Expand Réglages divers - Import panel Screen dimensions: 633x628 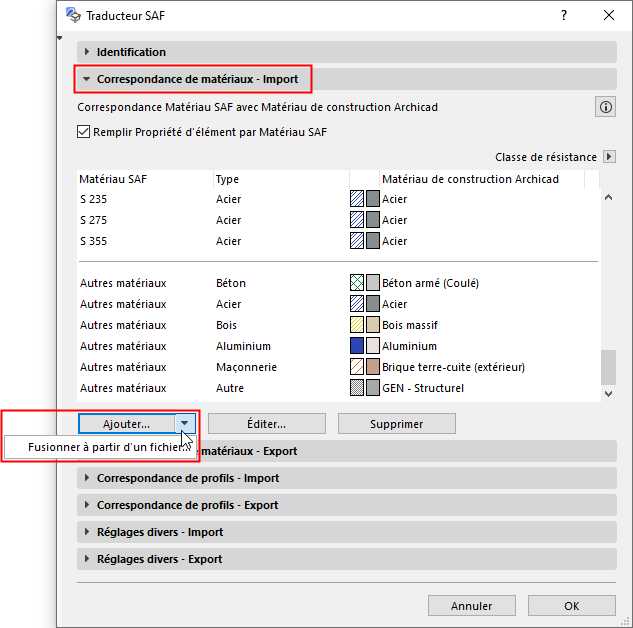(x=347, y=532)
